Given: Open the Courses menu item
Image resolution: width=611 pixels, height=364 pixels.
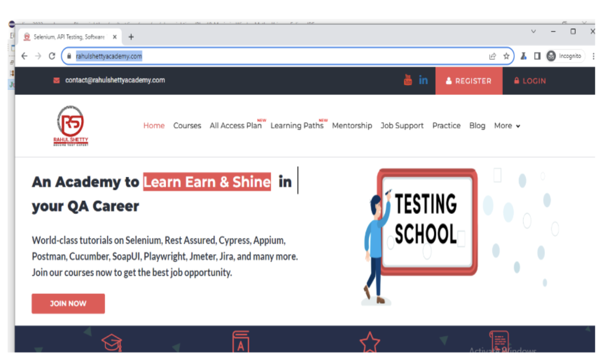Looking at the screenshot, I should 187,126.
